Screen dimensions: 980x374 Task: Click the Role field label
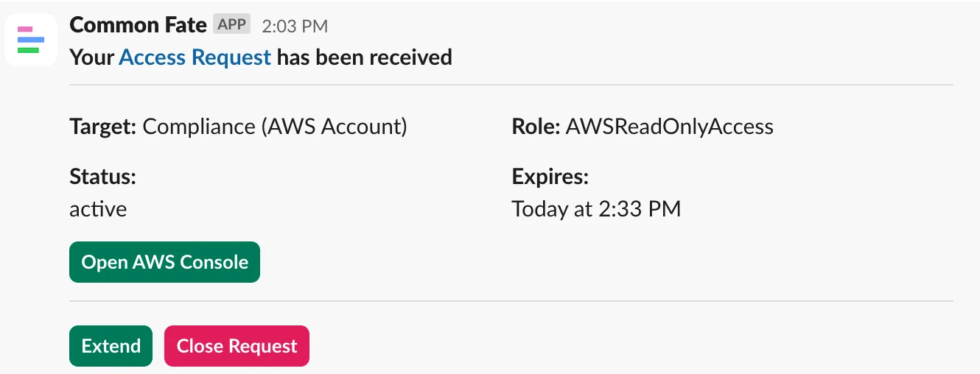click(536, 127)
